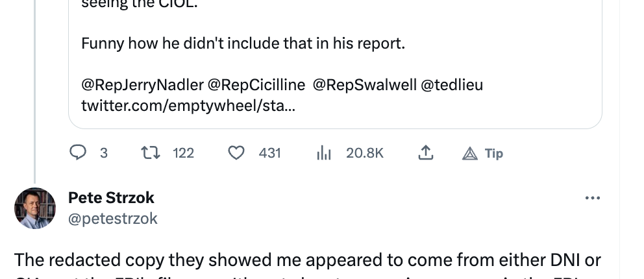Follow the twitter.com/emptywheel link
Image resolution: width=644 pixels, height=279 pixels.
point(188,105)
